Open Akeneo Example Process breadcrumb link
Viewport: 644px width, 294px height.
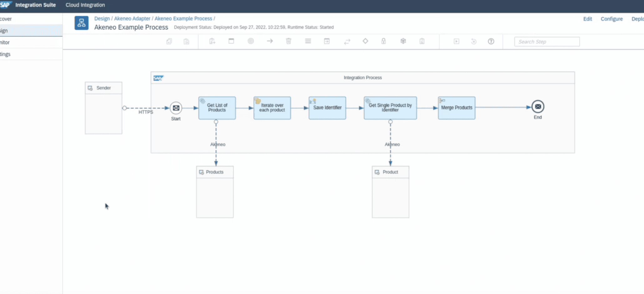click(x=183, y=18)
